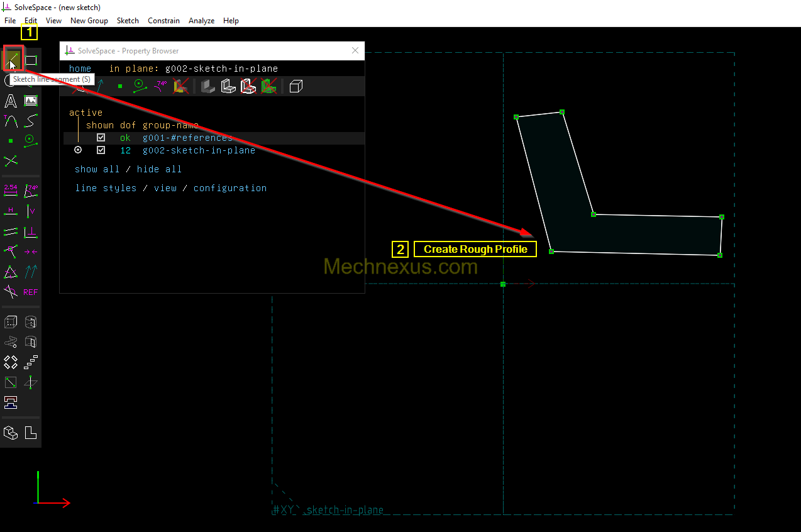Image resolution: width=801 pixels, height=532 pixels.
Task: Click the Other supplementary angle tool
Action: tap(11, 292)
